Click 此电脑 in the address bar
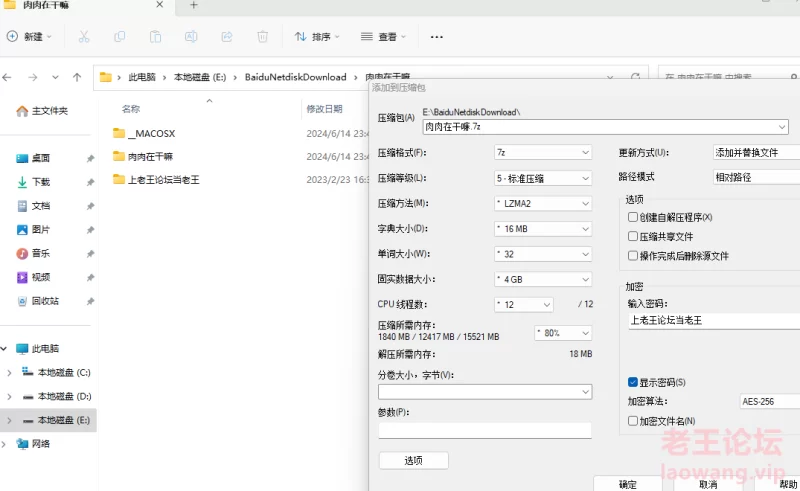 point(142,78)
